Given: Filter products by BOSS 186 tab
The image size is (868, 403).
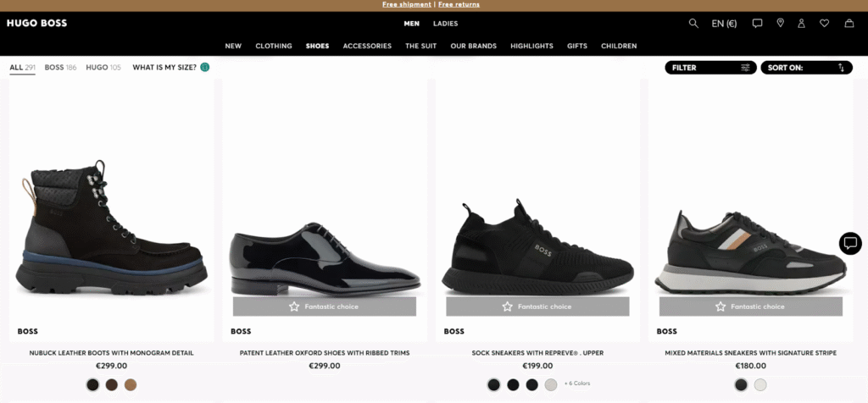Looking at the screenshot, I should click(60, 68).
